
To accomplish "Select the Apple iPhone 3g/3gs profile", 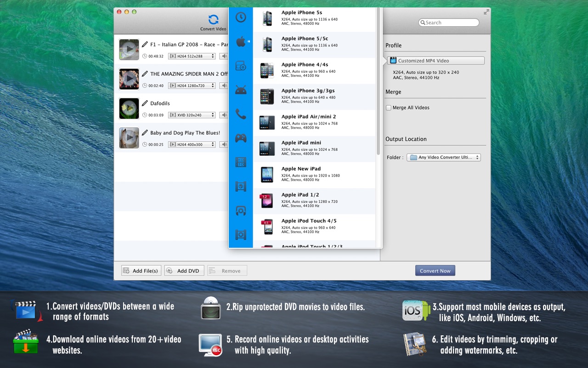I will (314, 97).
